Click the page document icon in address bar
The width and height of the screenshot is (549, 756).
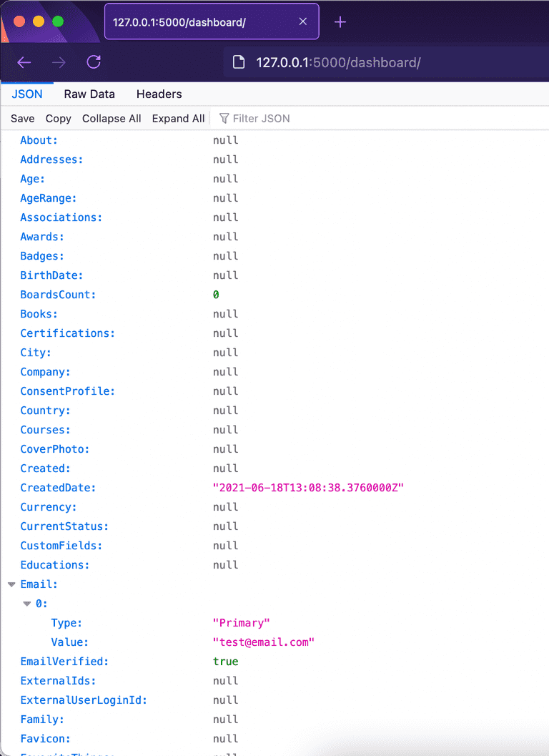click(239, 62)
